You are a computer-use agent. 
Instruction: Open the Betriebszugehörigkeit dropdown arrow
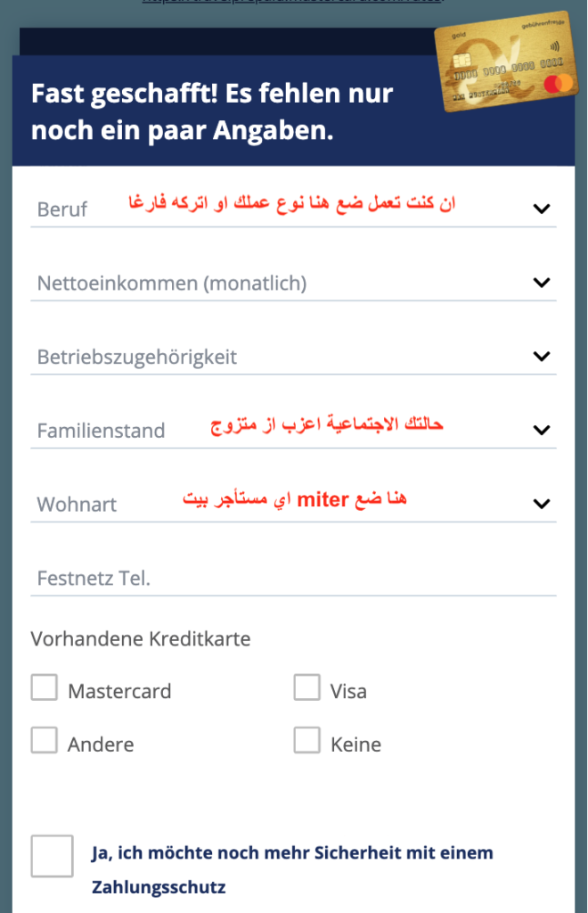click(542, 357)
